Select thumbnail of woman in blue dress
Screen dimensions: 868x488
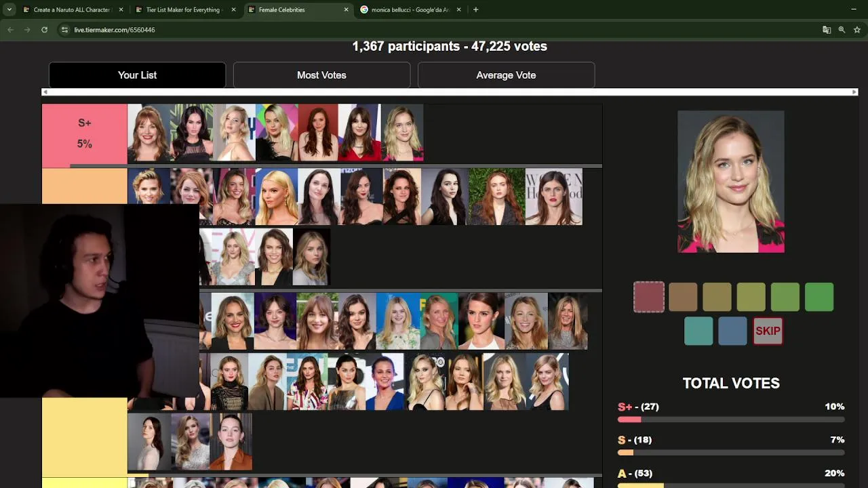pos(385,382)
